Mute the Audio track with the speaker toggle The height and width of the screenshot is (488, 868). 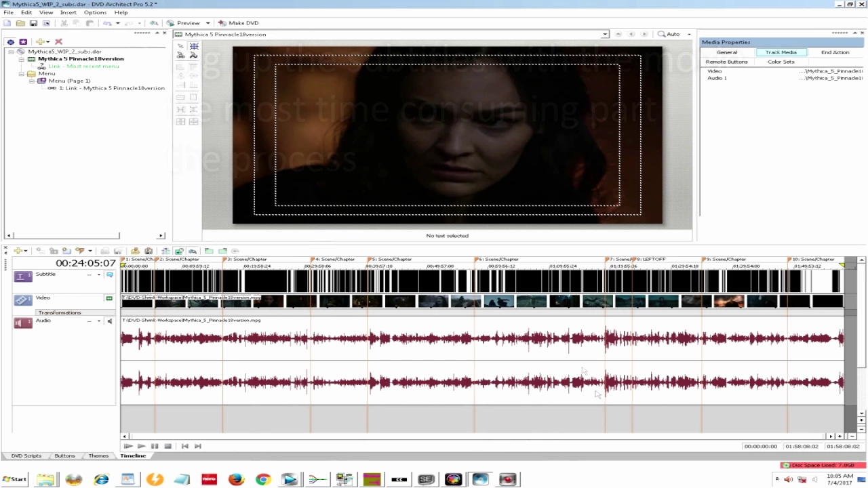point(109,321)
